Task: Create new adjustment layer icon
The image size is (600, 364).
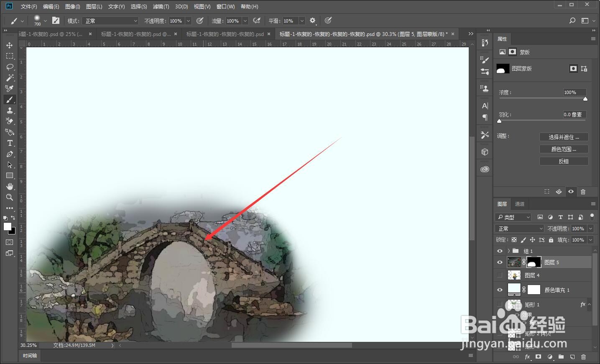Action: (x=550, y=357)
